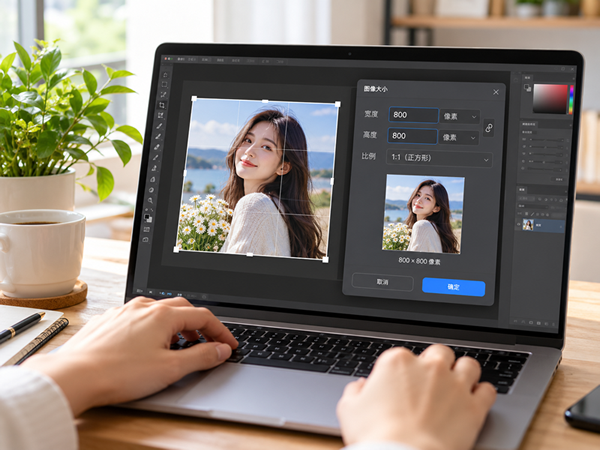This screenshot has width=600, height=450.
Task: Select the Home icon atop the toolbar
Action: click(x=165, y=75)
